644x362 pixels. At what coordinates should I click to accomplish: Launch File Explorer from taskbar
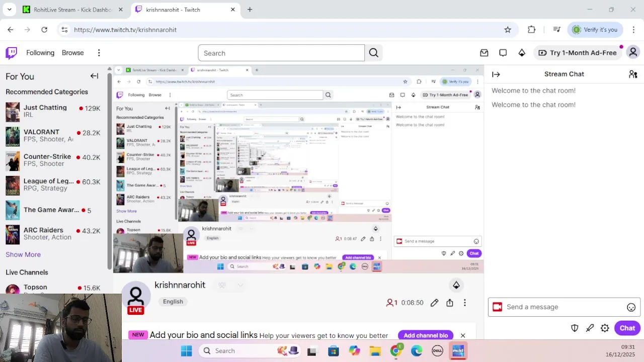pos(375,351)
